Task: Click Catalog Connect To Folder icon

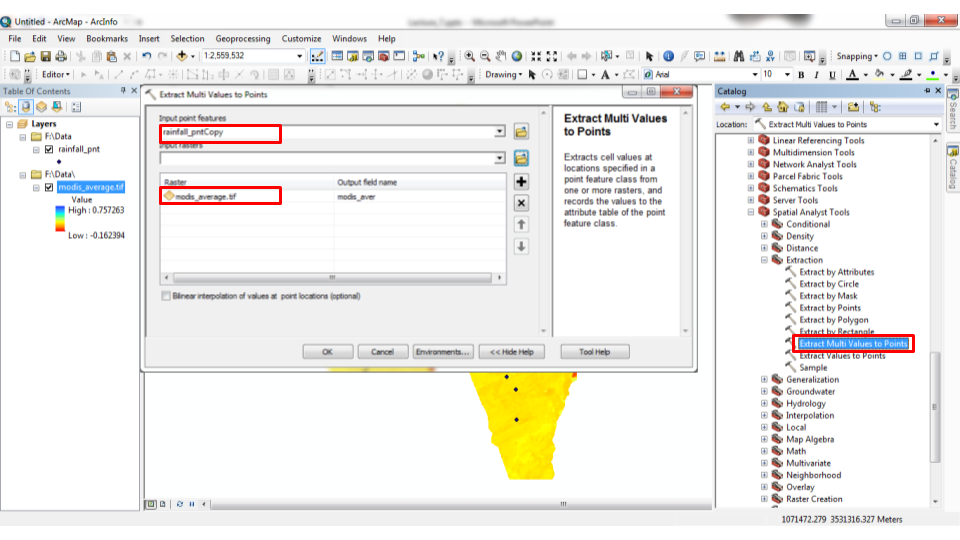Action: [853, 107]
